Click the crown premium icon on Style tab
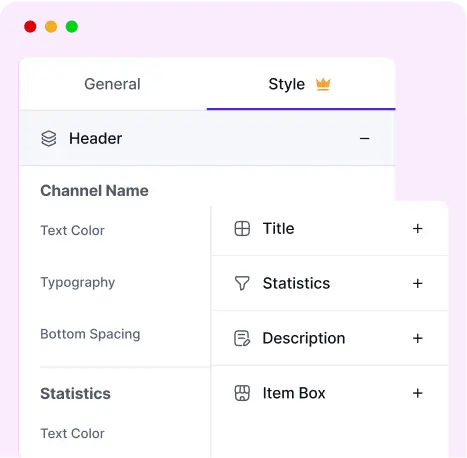Screen dimensions: 467x458 click(x=323, y=84)
